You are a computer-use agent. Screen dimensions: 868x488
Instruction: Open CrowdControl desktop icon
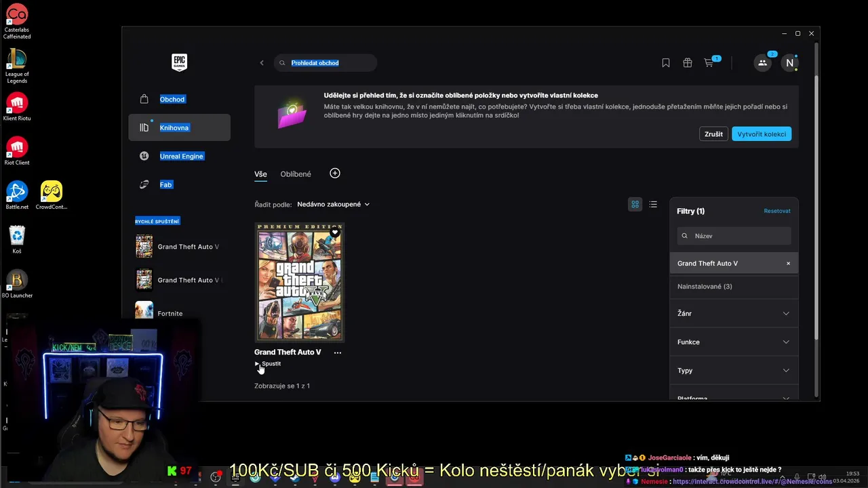point(52,195)
